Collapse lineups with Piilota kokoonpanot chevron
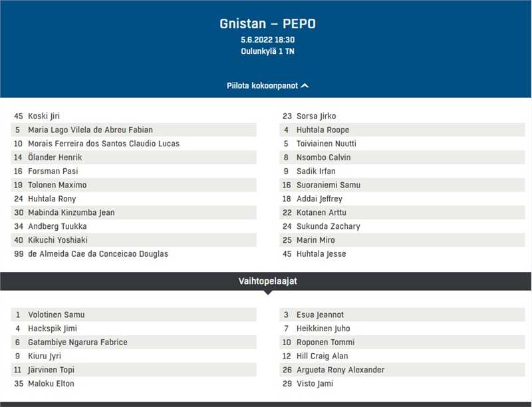532x407 pixels. [x=305, y=86]
